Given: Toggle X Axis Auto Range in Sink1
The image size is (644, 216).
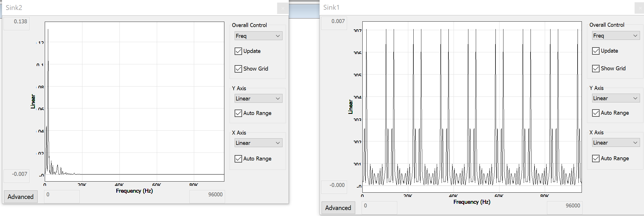Looking at the screenshot, I should coord(596,159).
